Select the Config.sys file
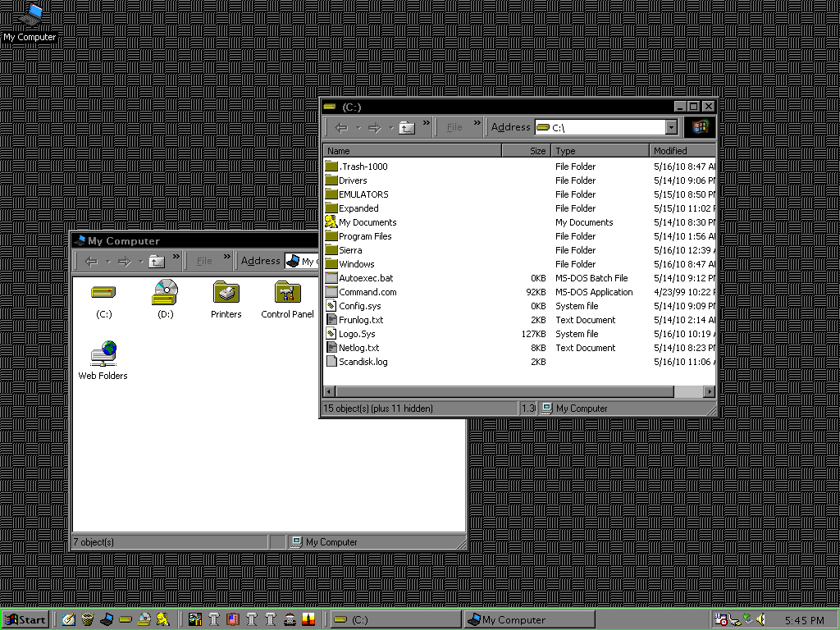This screenshot has width=840, height=630. point(354,306)
